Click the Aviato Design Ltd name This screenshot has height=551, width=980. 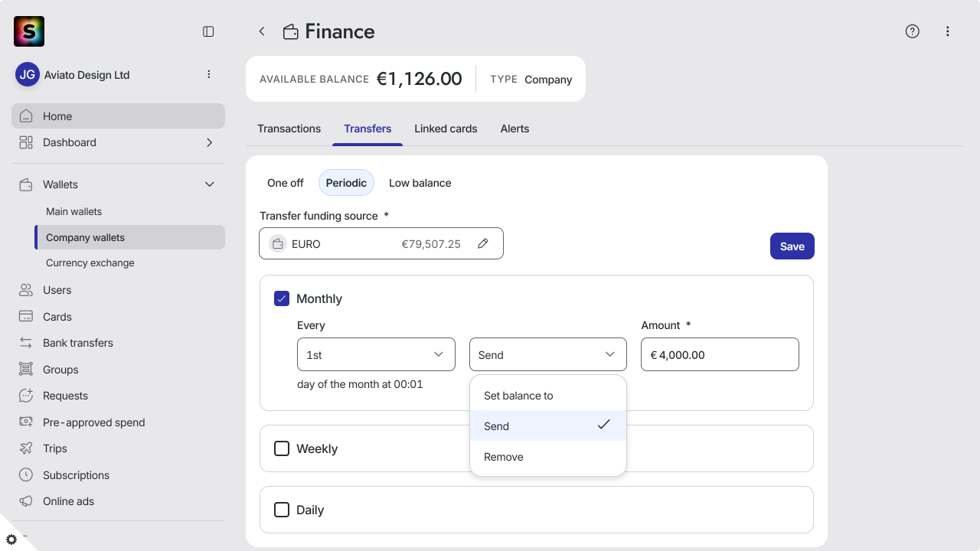pyautogui.click(x=87, y=75)
